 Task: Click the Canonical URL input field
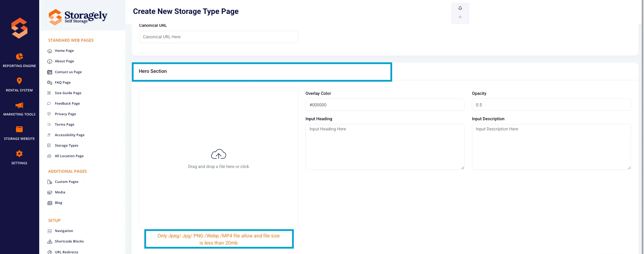click(218, 37)
